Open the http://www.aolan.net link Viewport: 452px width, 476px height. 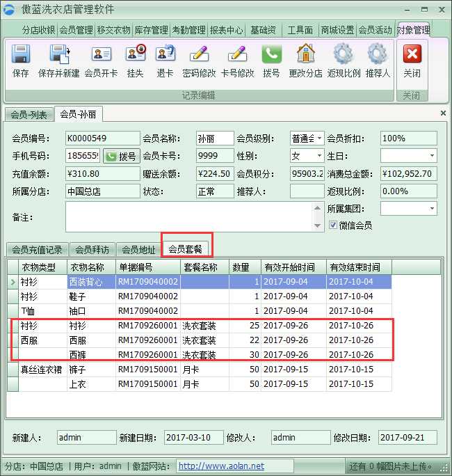tap(221, 466)
